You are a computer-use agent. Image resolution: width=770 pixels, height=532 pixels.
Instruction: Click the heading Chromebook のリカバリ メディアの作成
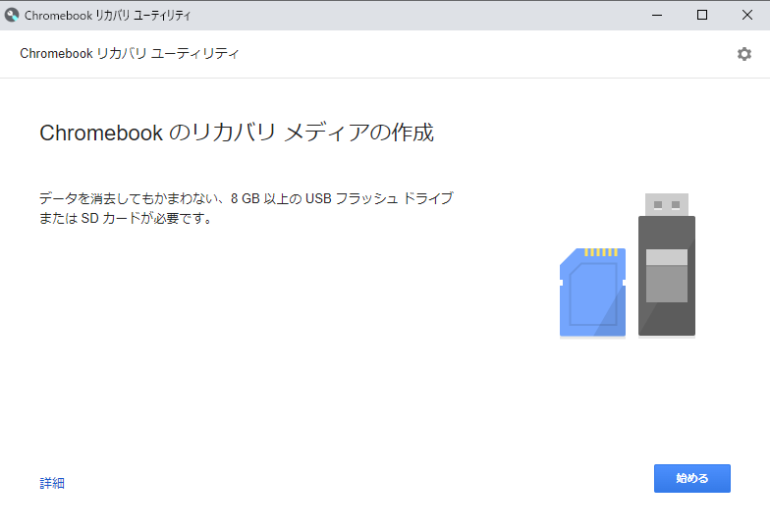(237, 133)
